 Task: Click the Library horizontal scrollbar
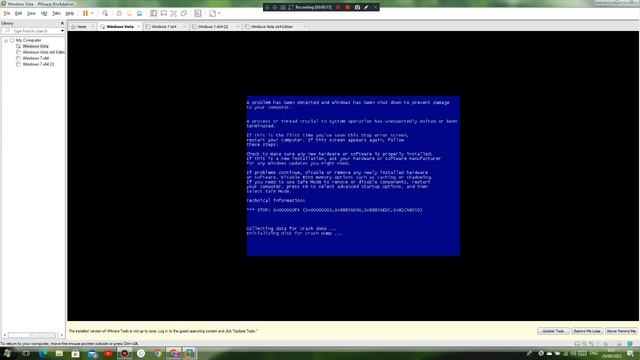32,335
